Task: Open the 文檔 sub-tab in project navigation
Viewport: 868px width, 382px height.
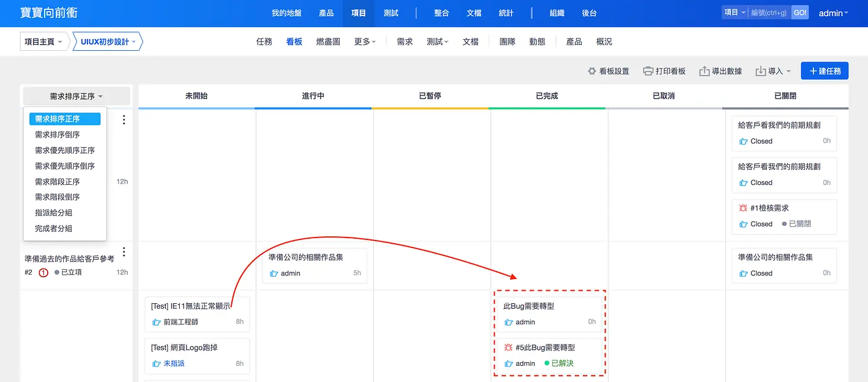Action: (x=471, y=42)
